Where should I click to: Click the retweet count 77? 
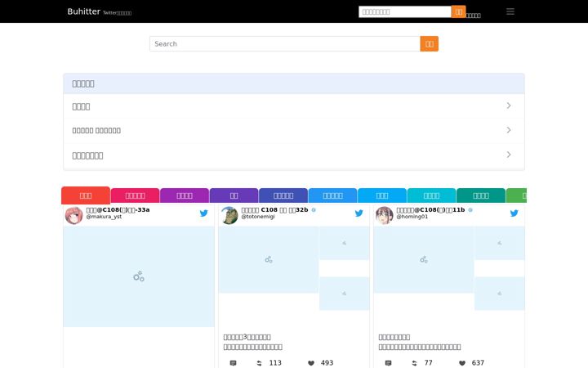(428, 363)
